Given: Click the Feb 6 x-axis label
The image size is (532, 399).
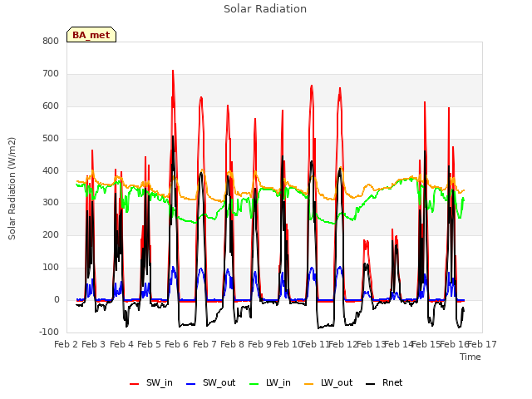Looking at the screenshot, I should point(176,344).
